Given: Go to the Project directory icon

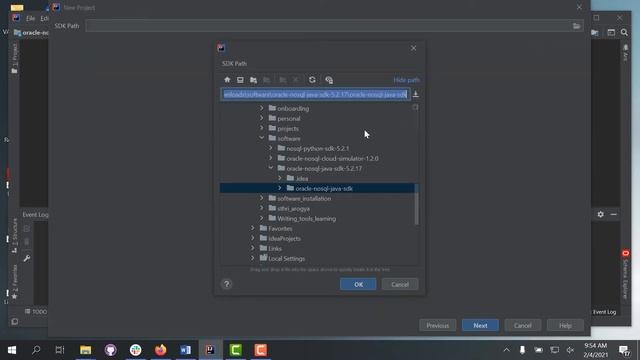Looking at the screenshot, I should pyautogui.click(x=253, y=80).
